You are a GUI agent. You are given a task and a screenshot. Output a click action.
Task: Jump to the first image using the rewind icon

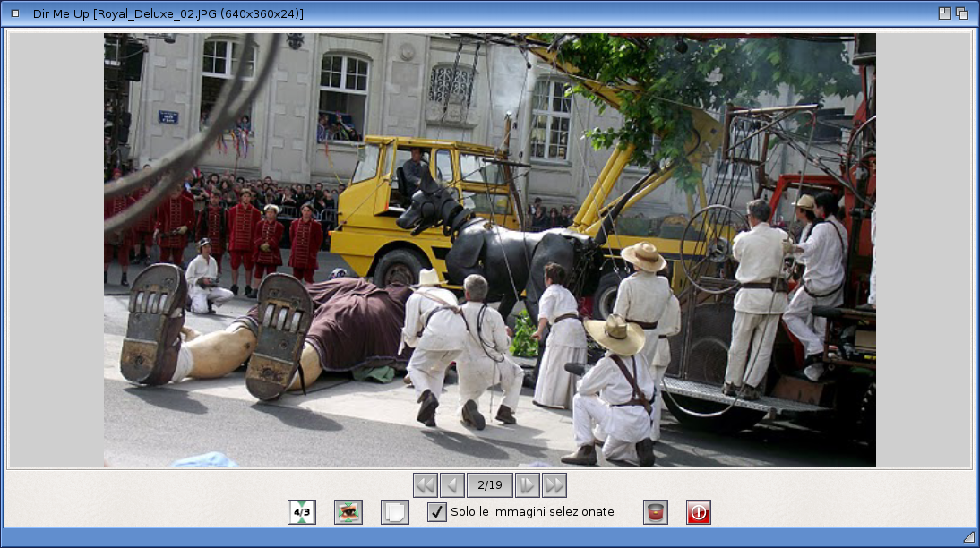[x=425, y=484]
